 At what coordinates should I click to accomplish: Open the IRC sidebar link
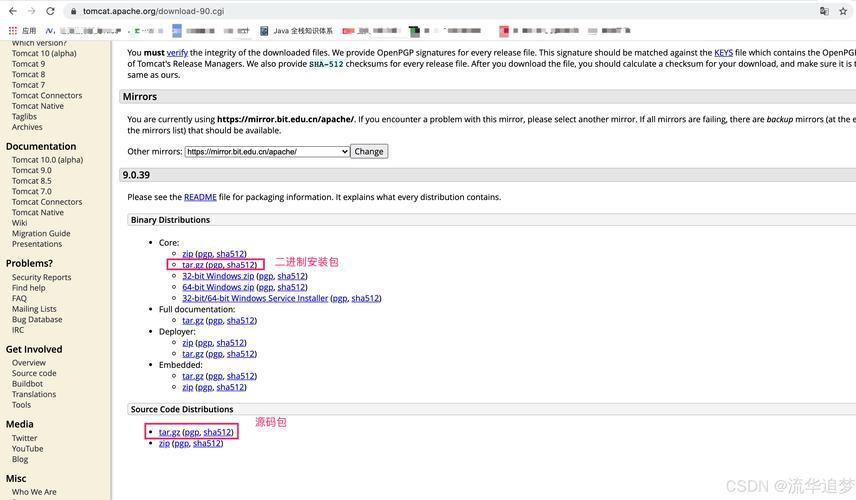tap(18, 330)
